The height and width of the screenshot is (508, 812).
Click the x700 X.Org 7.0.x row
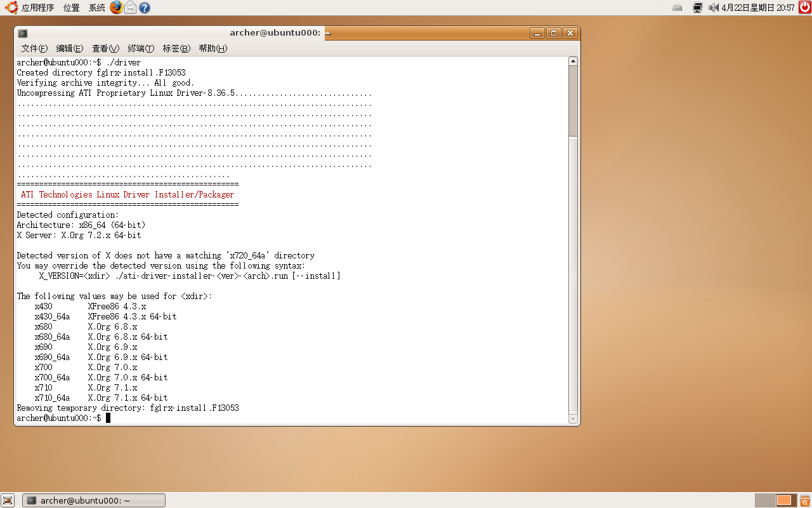(86, 367)
